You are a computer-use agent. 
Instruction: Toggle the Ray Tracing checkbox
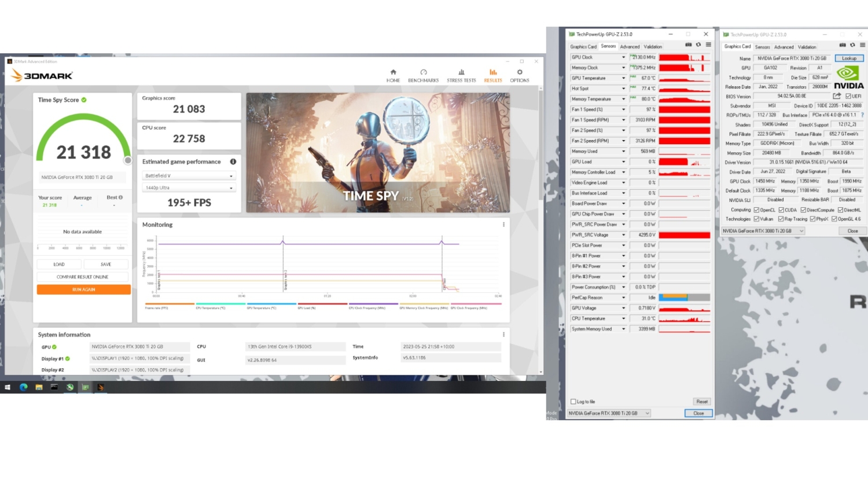click(x=781, y=219)
